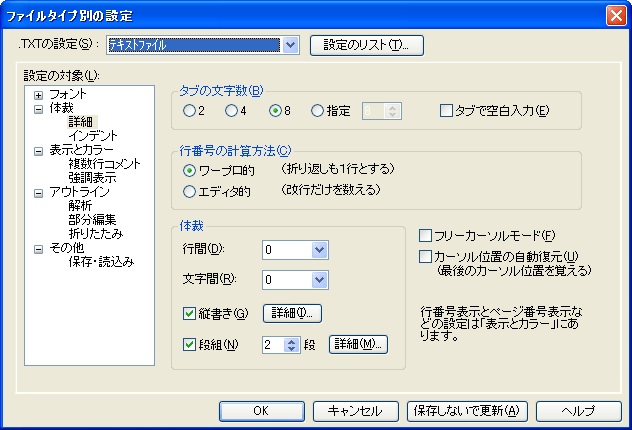The image size is (632, 430).
Task: Open the 行間 dropdown
Action: click(319, 249)
